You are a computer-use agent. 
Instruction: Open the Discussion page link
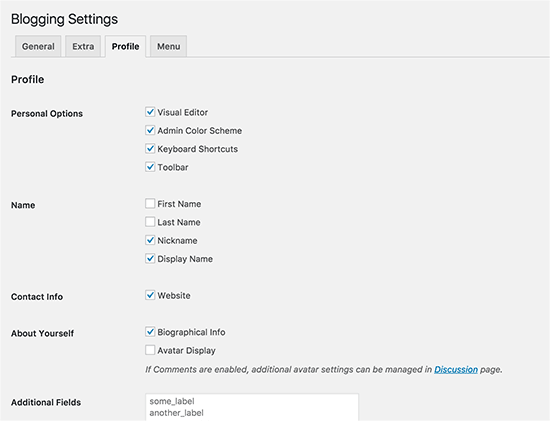coord(456,369)
